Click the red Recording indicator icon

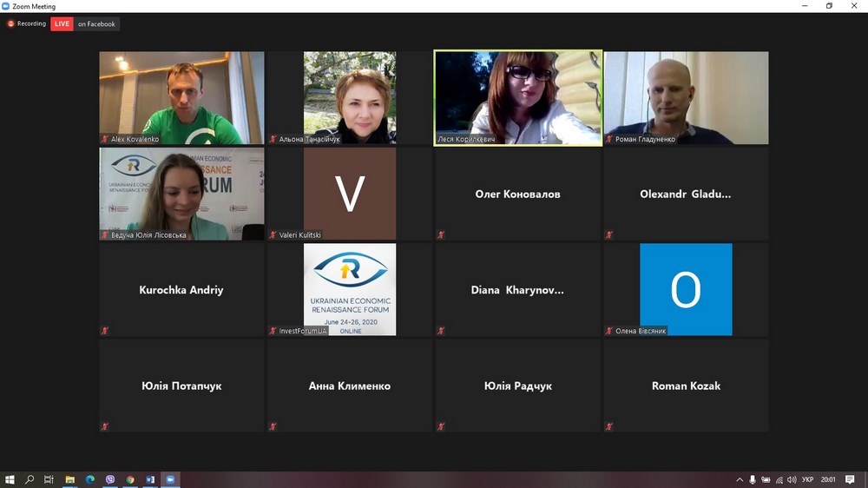(11, 24)
